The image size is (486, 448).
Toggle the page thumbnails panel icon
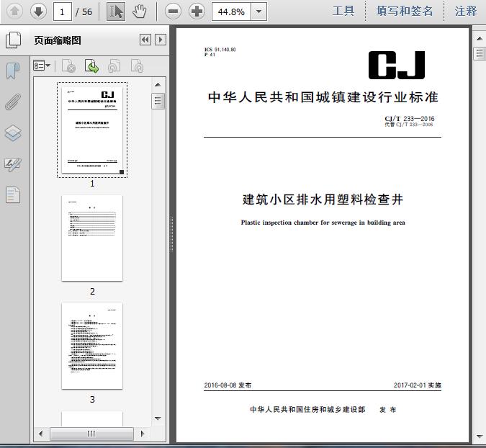[13, 40]
